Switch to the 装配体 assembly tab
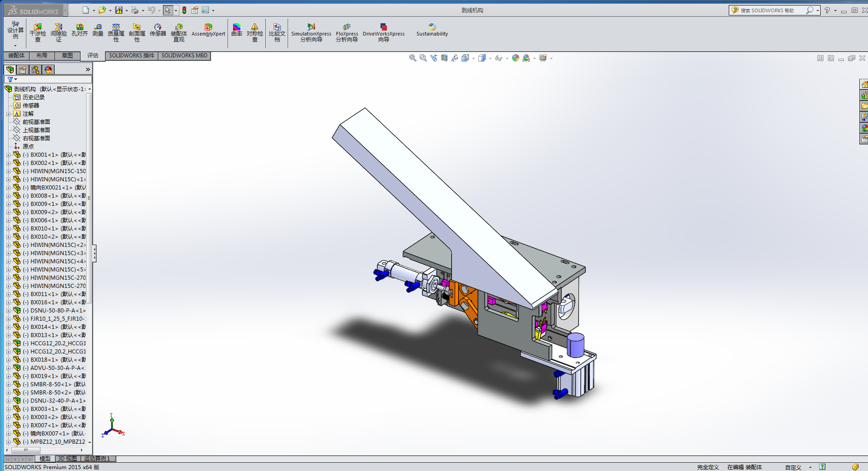Screen dimensions: 868x471 coord(16,56)
